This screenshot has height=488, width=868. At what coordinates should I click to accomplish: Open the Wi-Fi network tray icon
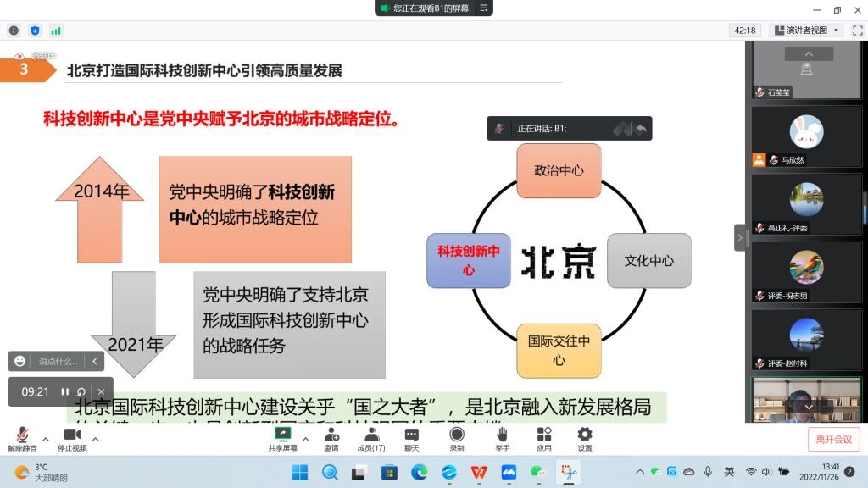[751, 471]
